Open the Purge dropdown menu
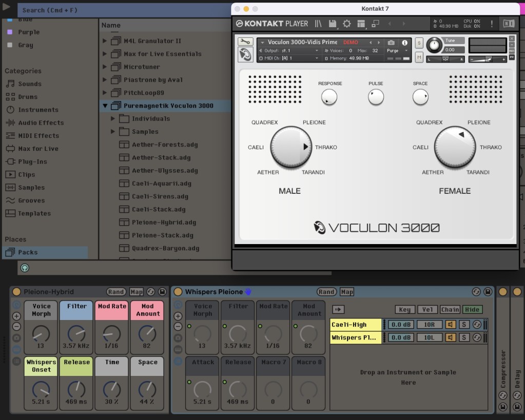The width and height of the screenshot is (525, 420). pos(398,51)
